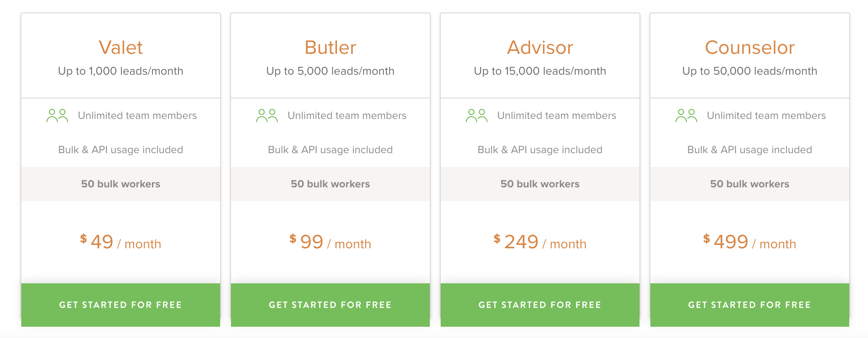Click the $99 / month price
This screenshot has width=868, height=338.
pyautogui.click(x=330, y=242)
